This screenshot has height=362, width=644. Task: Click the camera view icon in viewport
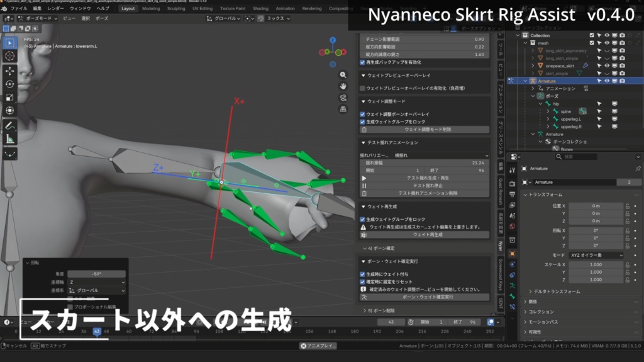(x=343, y=98)
